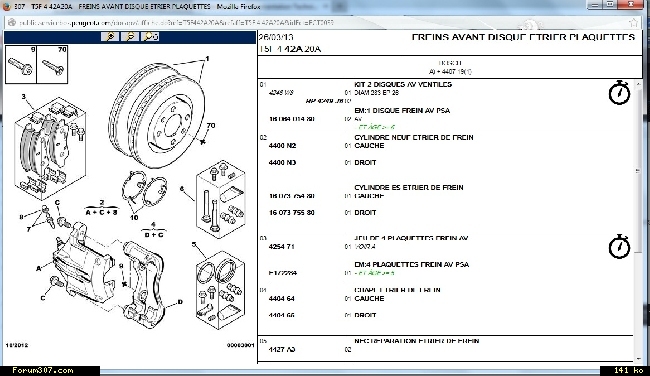Image resolution: width=650 pixels, height=376 pixels.
Task: Click the Firefox logo in the title bar
Action: tap(6, 6)
